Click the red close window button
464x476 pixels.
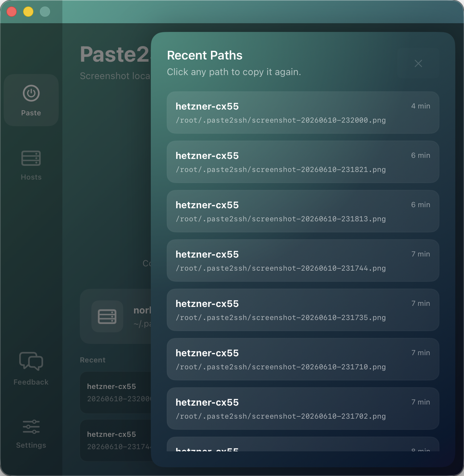tap(12, 12)
